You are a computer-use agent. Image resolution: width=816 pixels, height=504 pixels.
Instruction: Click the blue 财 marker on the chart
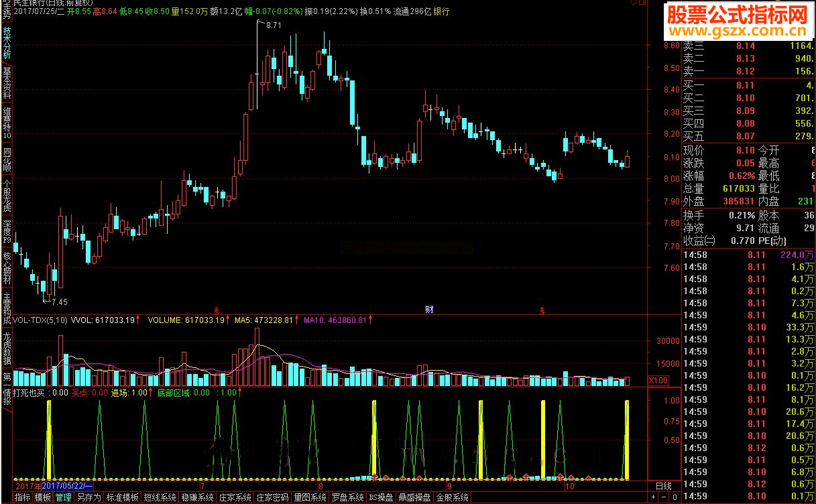click(430, 309)
